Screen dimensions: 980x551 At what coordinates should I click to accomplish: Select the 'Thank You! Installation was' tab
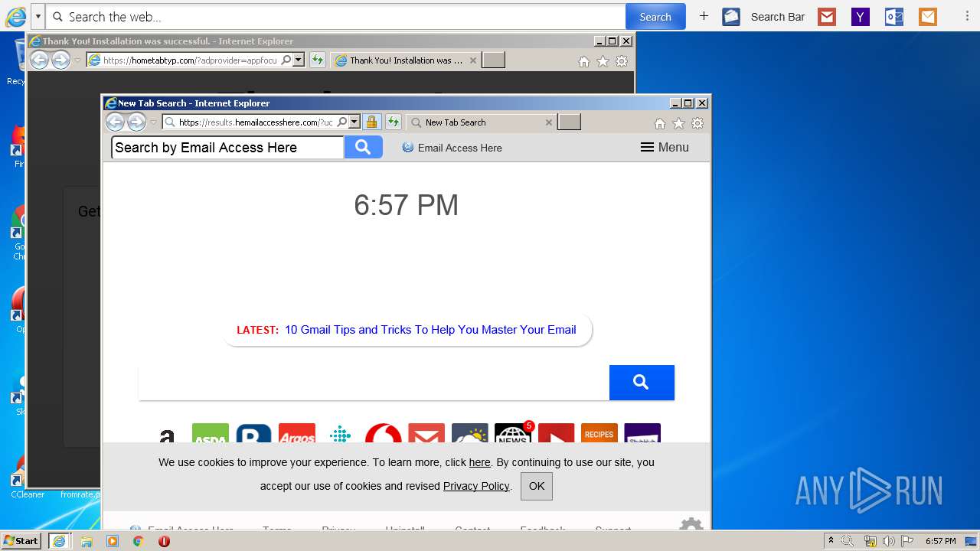tap(406, 60)
